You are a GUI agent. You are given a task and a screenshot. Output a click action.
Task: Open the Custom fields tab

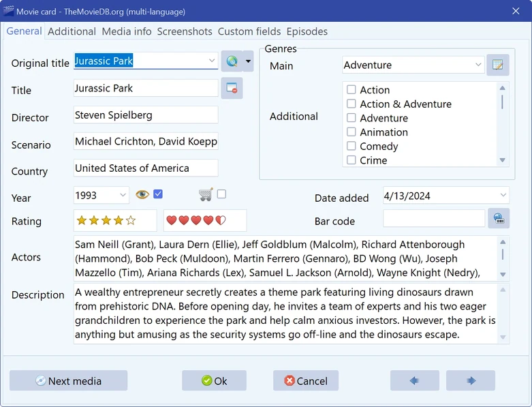click(249, 31)
